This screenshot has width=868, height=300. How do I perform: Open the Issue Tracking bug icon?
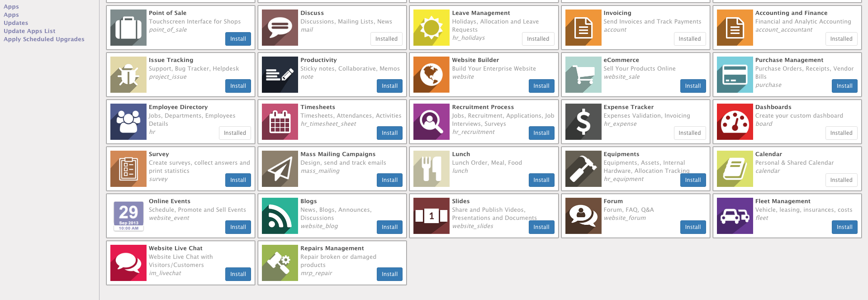coord(128,75)
